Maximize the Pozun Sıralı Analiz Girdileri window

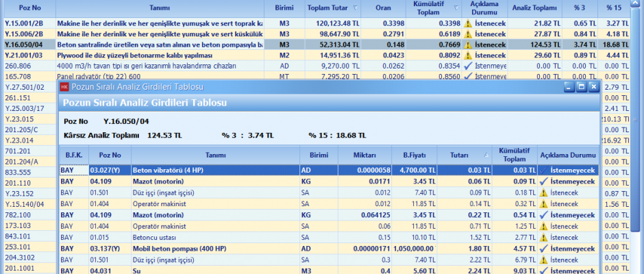(x=581, y=88)
